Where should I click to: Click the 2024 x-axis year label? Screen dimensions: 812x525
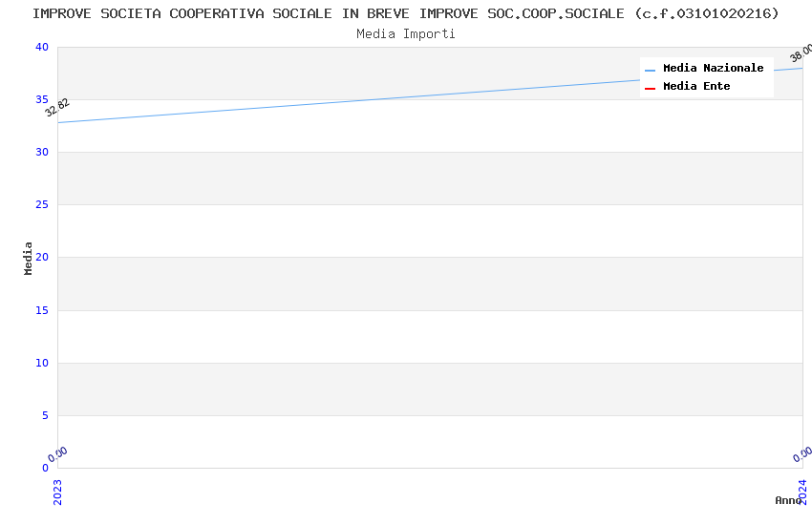click(802, 491)
